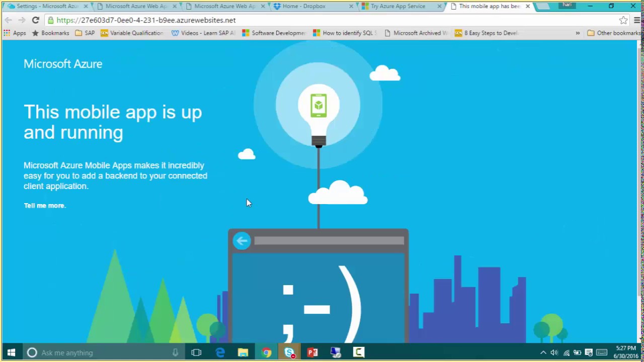Open Variable Qualification bookmark
This screenshot has width=644, height=362.
point(132,33)
